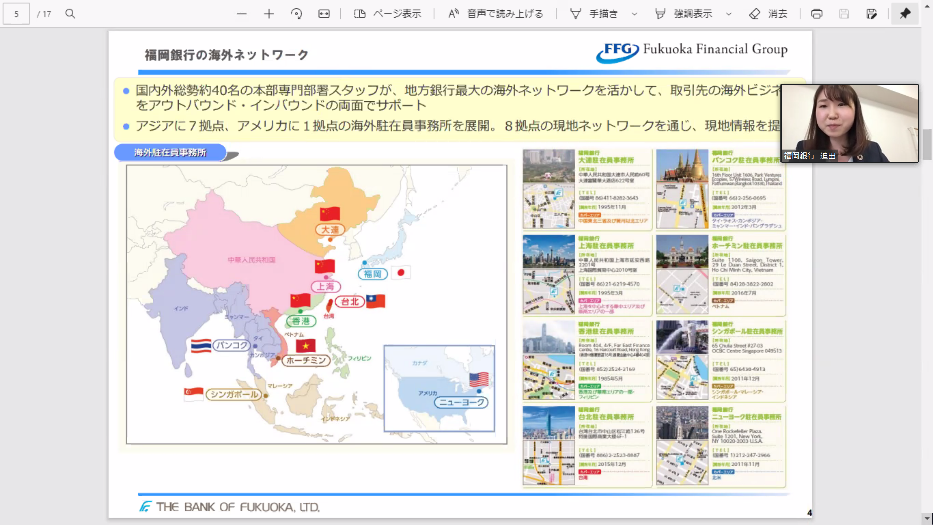Click the page number input field

16,13
